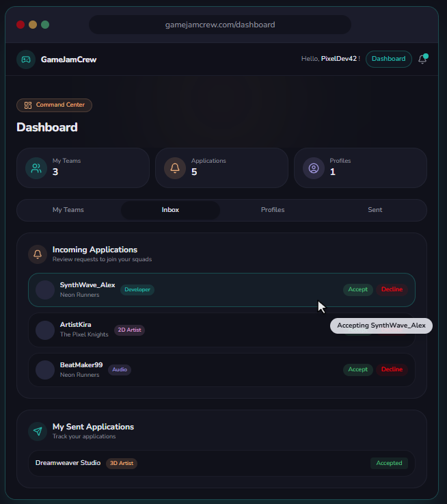Open SynthWave_Alex's avatar
The height and width of the screenshot is (504, 447).
pyautogui.click(x=45, y=290)
